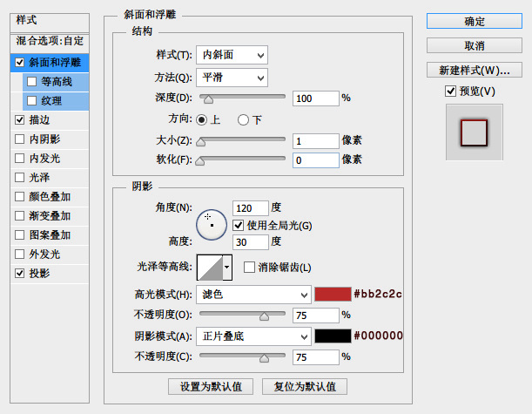Uncheck the 斜面和浮雕 effect checkbox
Viewport: 532px width, 414px height.
(x=20, y=63)
